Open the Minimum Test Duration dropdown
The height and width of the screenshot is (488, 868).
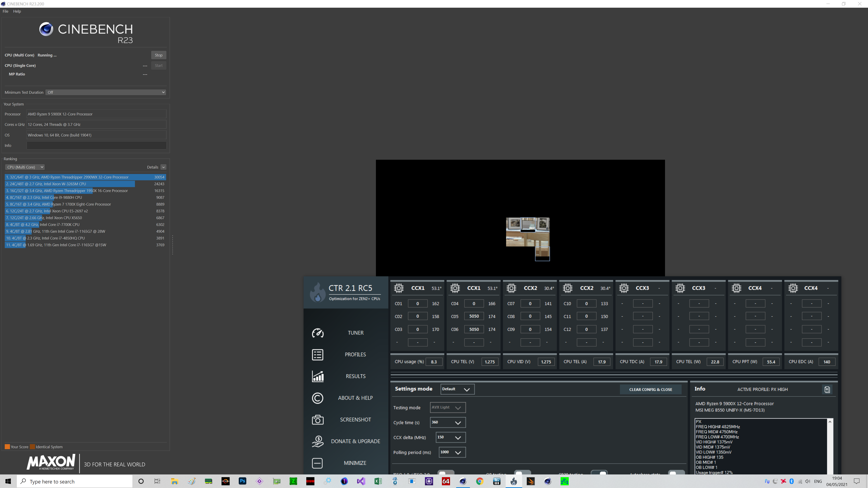[x=106, y=92]
